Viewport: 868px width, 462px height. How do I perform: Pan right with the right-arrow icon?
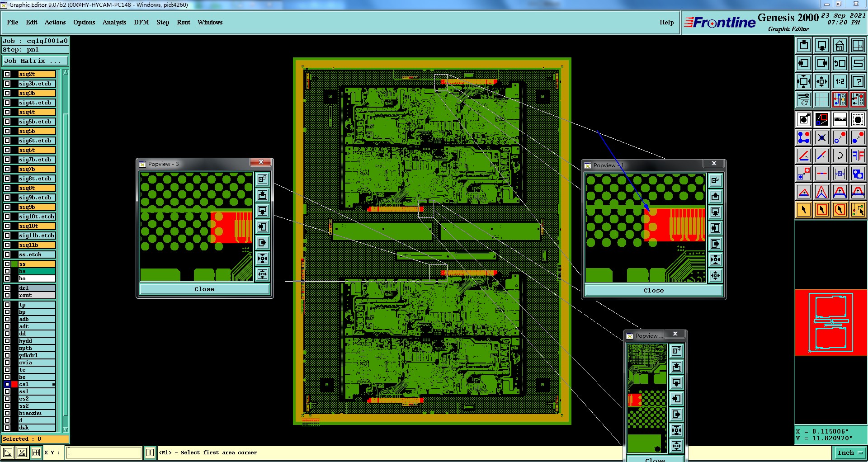coord(822,63)
